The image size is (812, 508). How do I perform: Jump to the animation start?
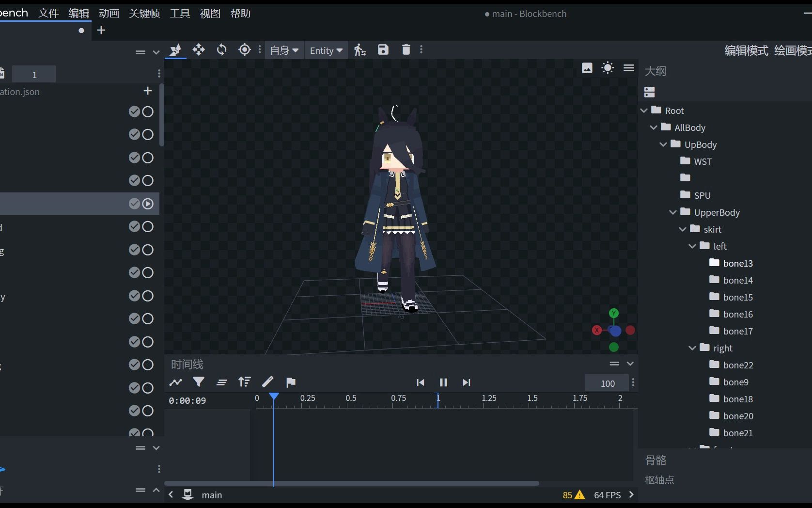tap(421, 382)
